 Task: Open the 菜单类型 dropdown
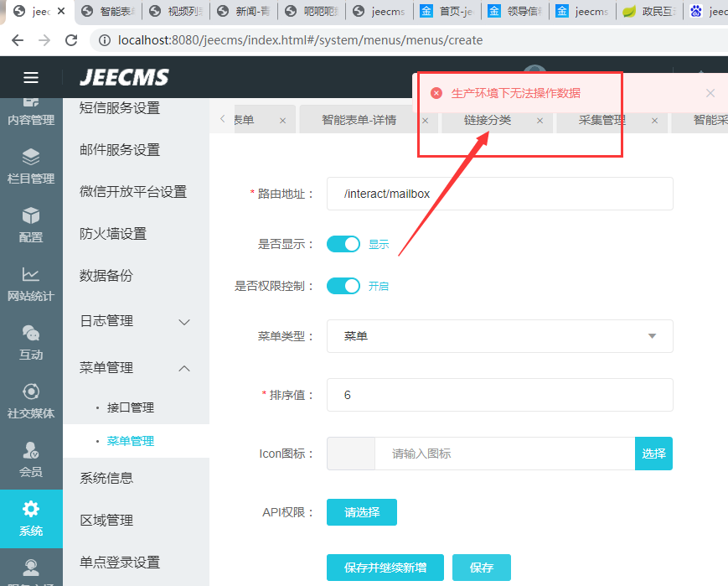pyautogui.click(x=500, y=336)
